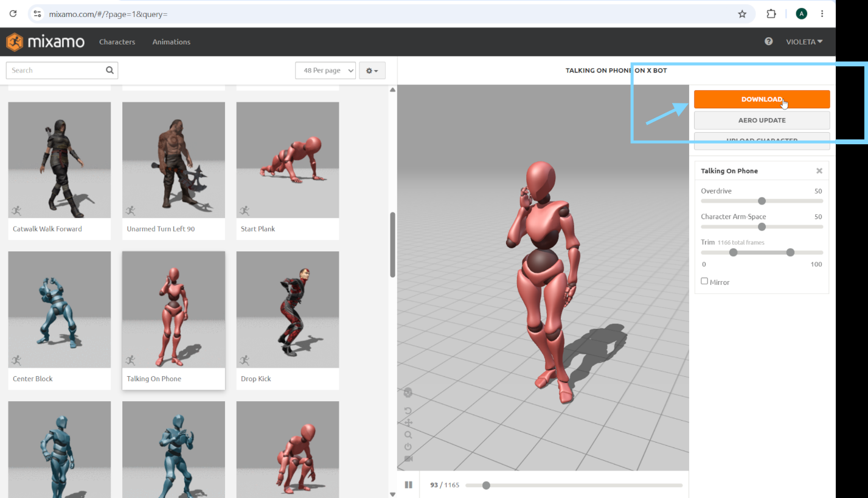
Task: Click the orange Download button
Action: click(762, 99)
